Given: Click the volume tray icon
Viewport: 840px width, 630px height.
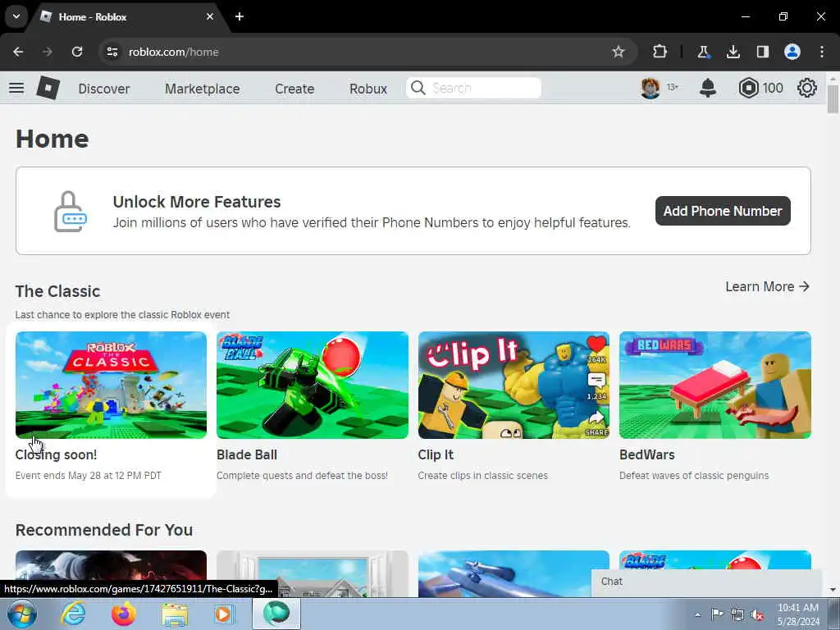Looking at the screenshot, I should coord(757,614).
